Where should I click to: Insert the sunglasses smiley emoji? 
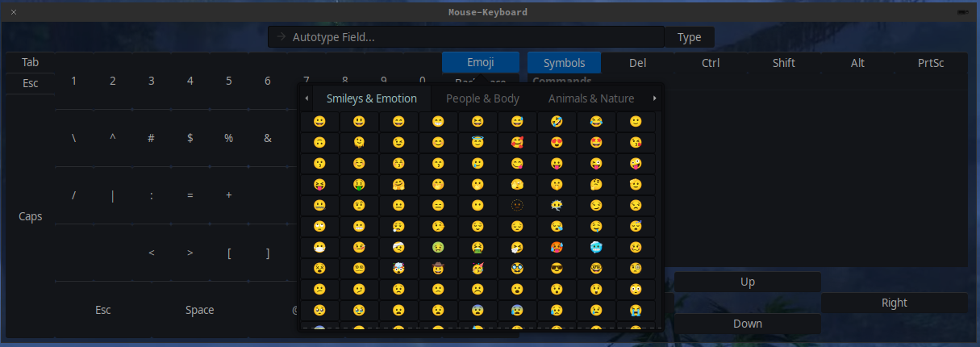pyautogui.click(x=557, y=268)
